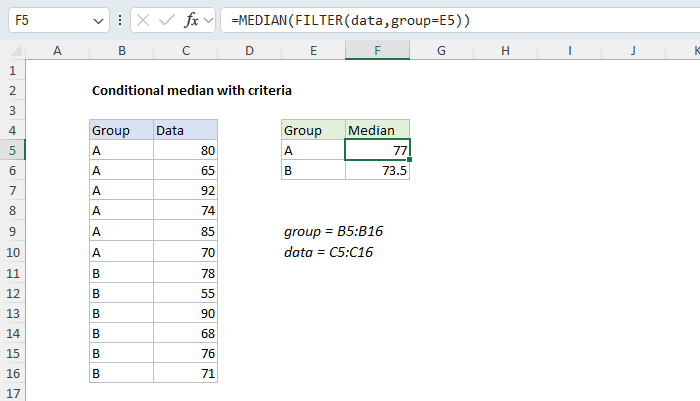Open the Insert Function fx icon
Image resolution: width=700 pixels, height=401 pixels.
tap(191, 20)
